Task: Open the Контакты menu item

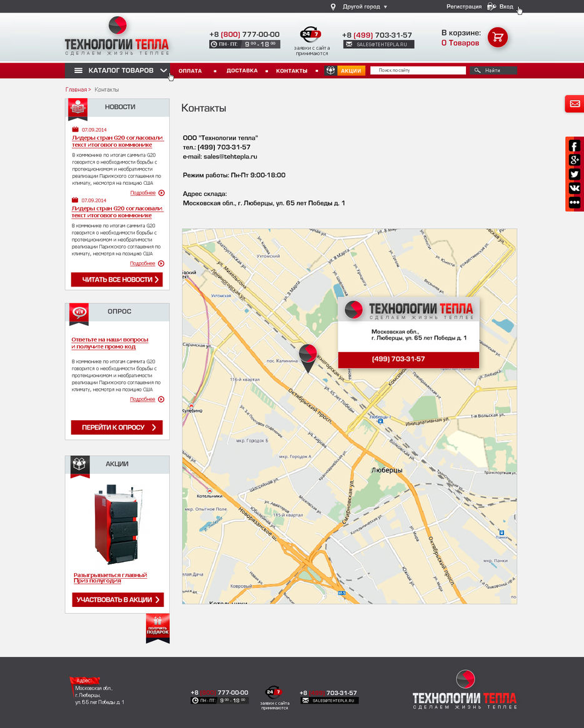Action: (x=291, y=71)
